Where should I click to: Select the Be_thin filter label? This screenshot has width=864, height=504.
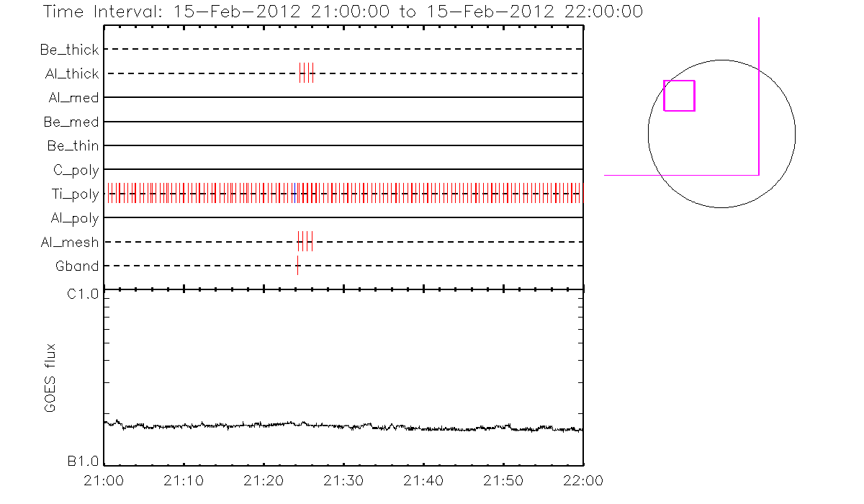(73, 146)
